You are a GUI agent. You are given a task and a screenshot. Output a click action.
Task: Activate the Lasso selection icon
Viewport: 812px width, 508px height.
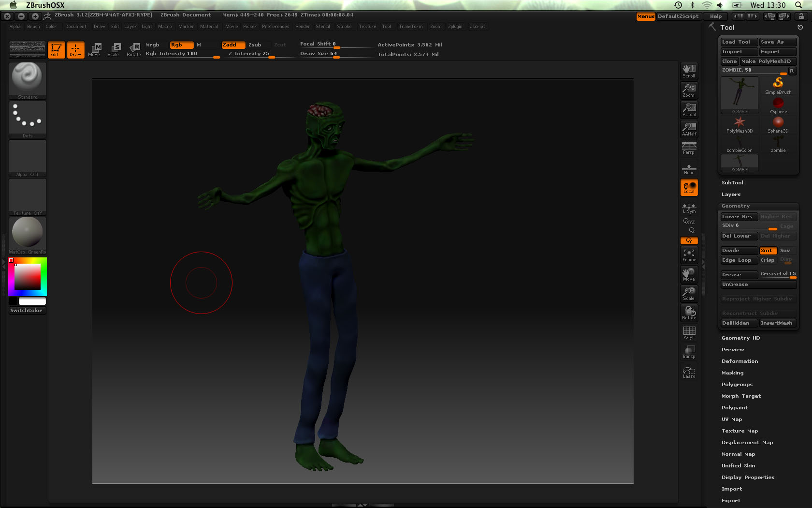click(x=689, y=372)
